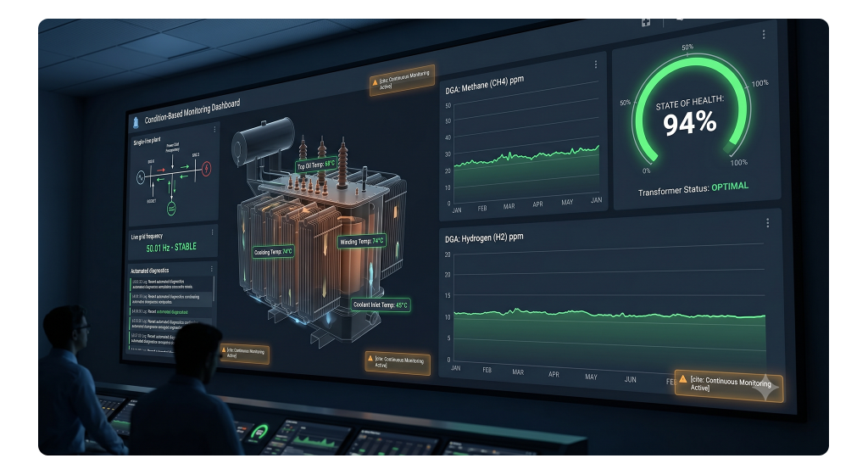Click the Cooling Temp: 74°C label
The image size is (868, 475).
(273, 251)
